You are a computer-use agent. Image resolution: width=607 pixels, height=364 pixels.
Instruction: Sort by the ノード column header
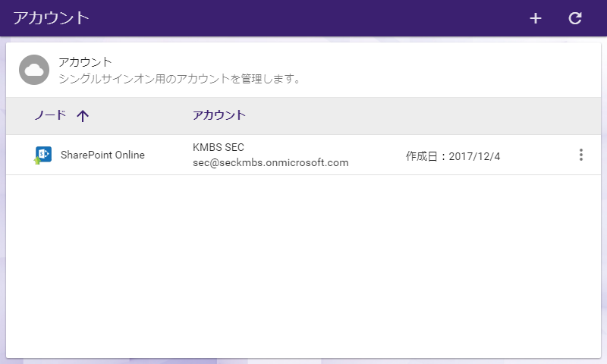pos(50,115)
